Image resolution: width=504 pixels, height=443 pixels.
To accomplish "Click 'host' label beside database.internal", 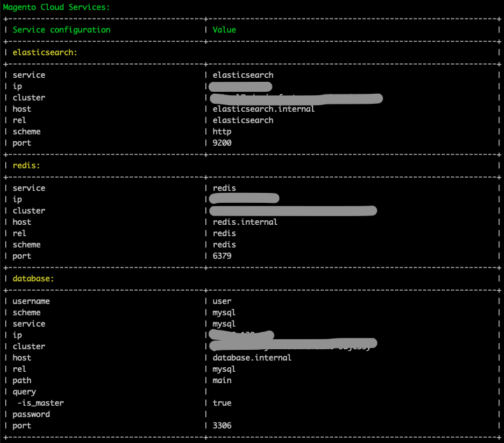I will [x=22, y=358].
